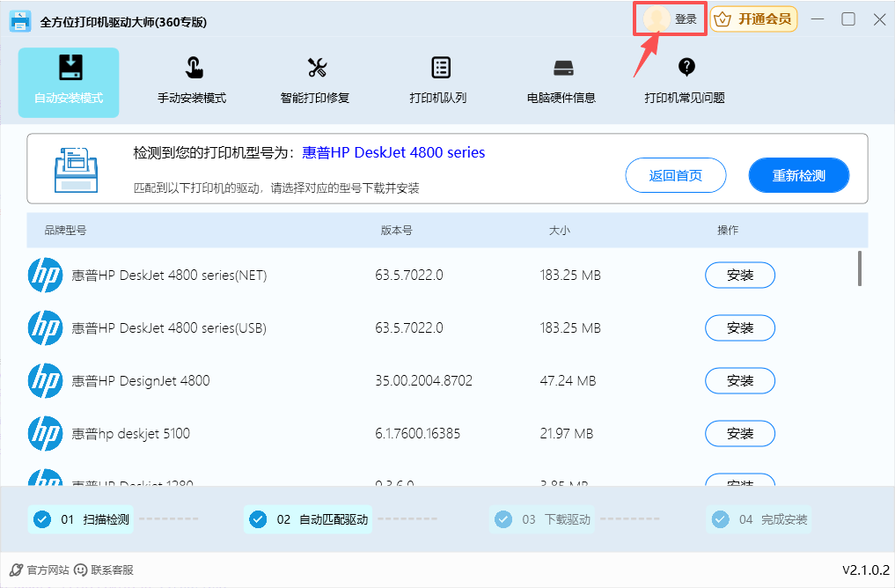Open the 官方网站 official website link
Screen dimensions: 895x588
[x=40, y=570]
